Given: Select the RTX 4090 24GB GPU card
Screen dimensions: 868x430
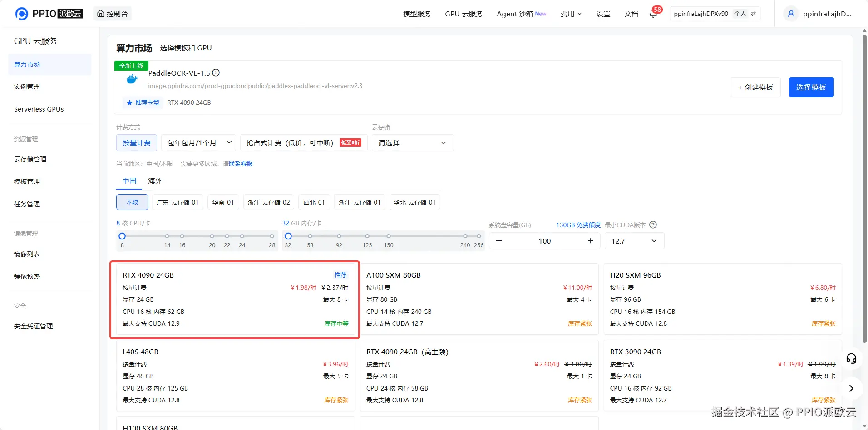Looking at the screenshot, I should tap(236, 299).
